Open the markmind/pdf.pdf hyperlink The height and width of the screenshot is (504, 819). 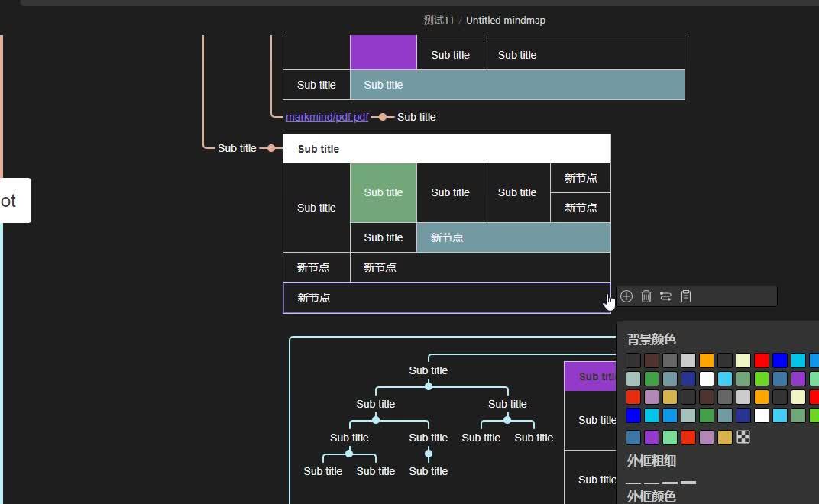point(327,117)
